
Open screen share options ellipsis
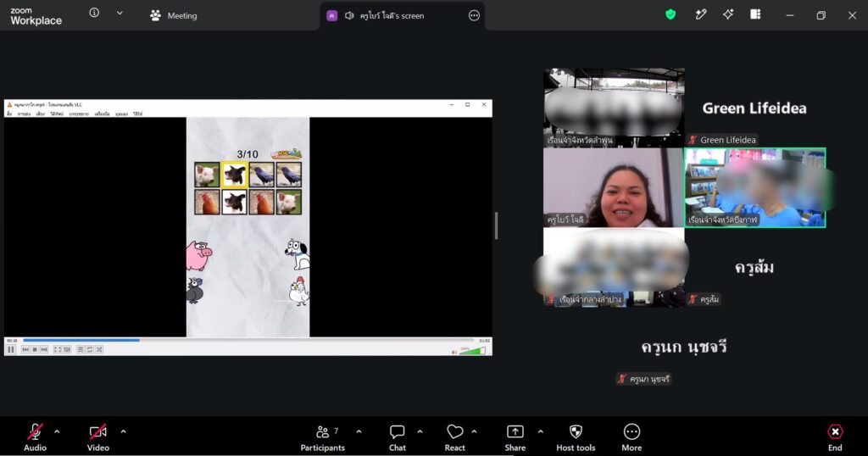coord(474,15)
